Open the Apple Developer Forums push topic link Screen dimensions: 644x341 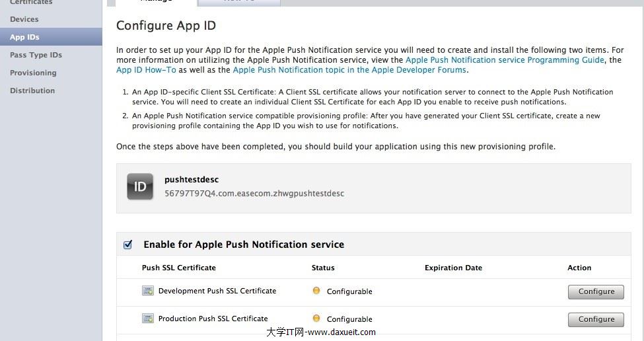349,70
